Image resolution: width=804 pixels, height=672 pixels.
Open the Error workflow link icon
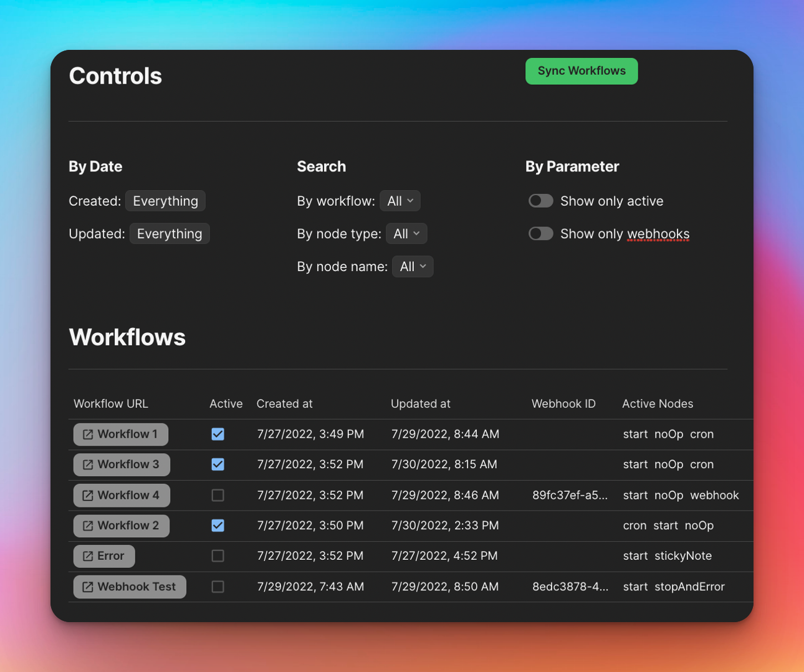coord(88,556)
